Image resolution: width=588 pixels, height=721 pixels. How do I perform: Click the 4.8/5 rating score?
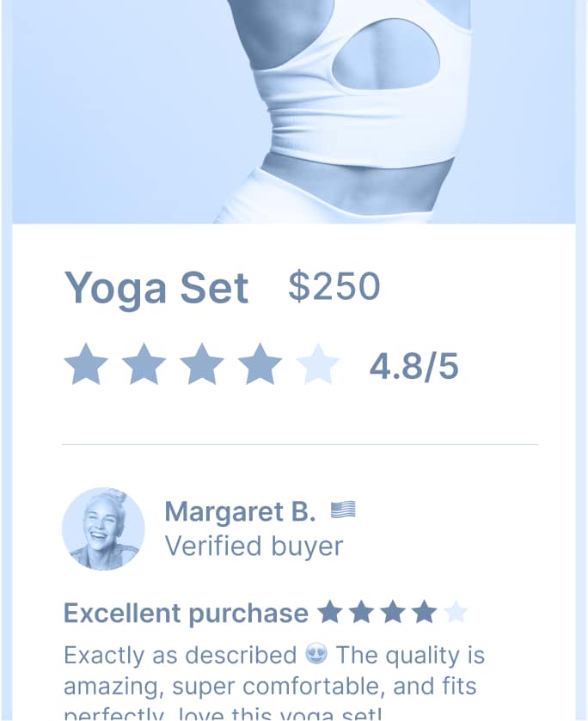pyautogui.click(x=414, y=366)
